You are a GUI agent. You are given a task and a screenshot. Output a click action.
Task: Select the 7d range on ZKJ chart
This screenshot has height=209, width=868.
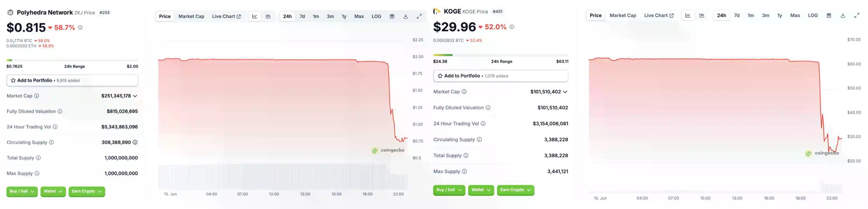[x=302, y=16]
